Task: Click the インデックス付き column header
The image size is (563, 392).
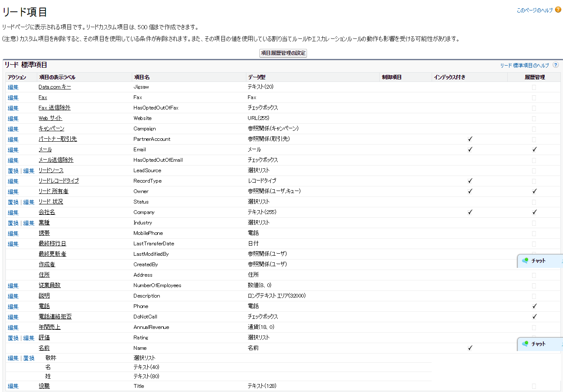Action: coord(450,77)
